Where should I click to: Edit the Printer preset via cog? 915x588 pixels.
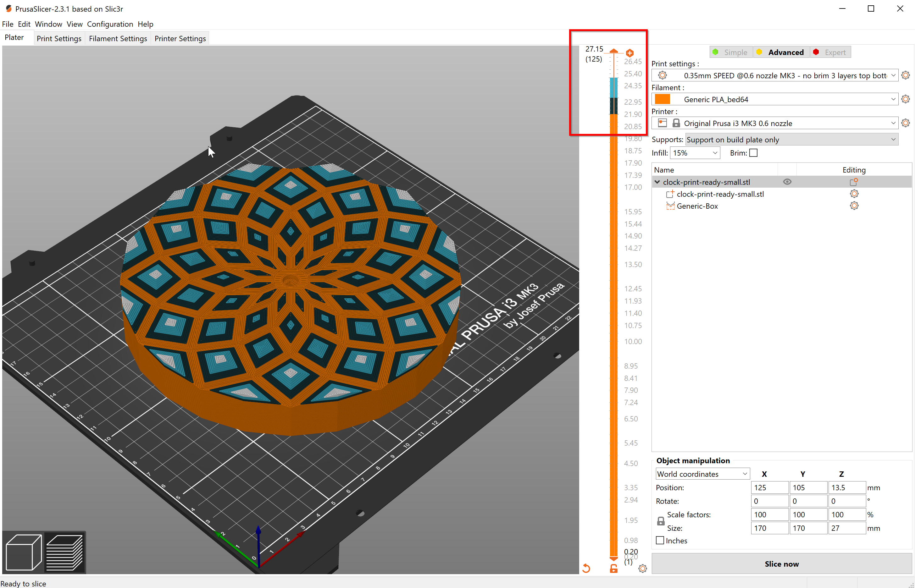[905, 123]
